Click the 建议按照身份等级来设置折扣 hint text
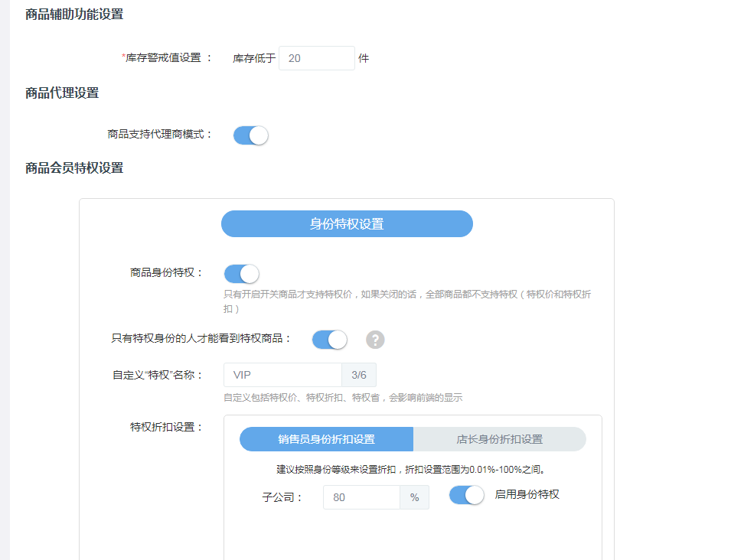The image size is (731, 560). coord(411,470)
